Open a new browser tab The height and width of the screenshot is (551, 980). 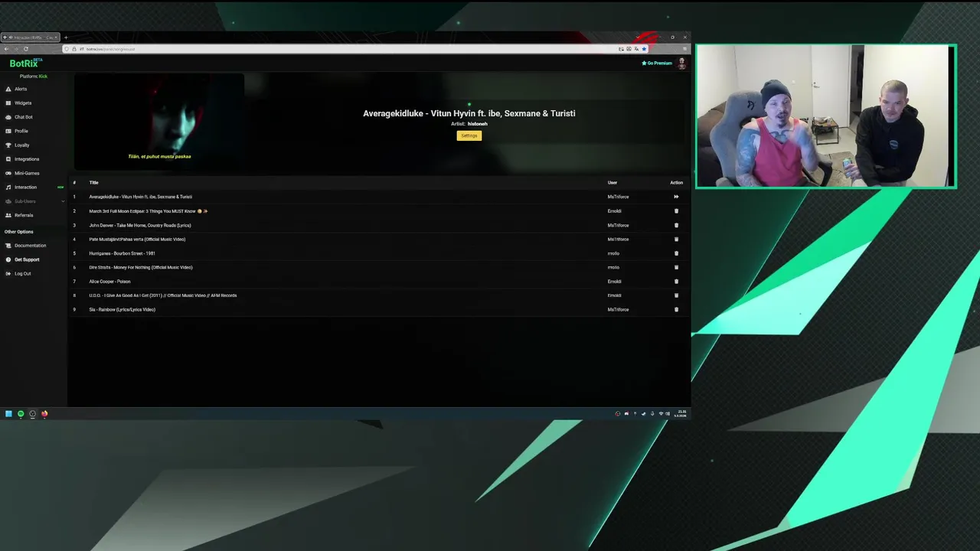(66, 37)
